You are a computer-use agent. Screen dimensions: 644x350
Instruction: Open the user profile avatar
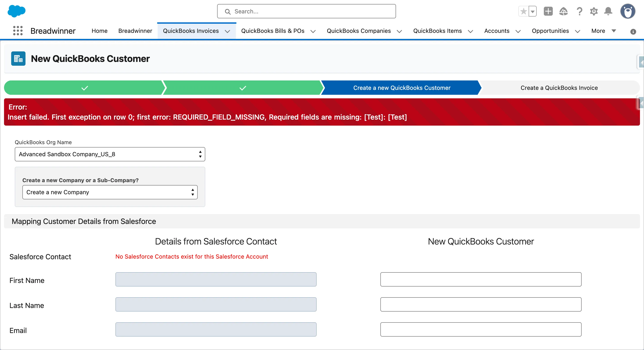pos(627,11)
